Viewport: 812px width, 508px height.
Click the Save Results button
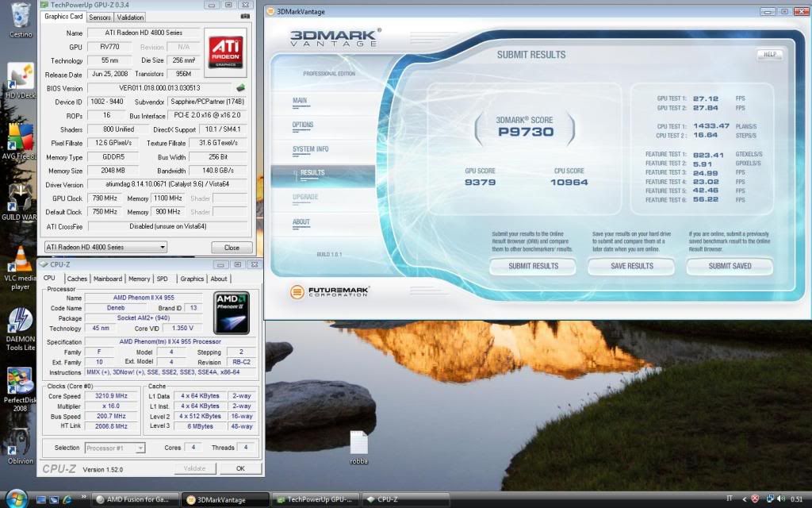coord(631,266)
